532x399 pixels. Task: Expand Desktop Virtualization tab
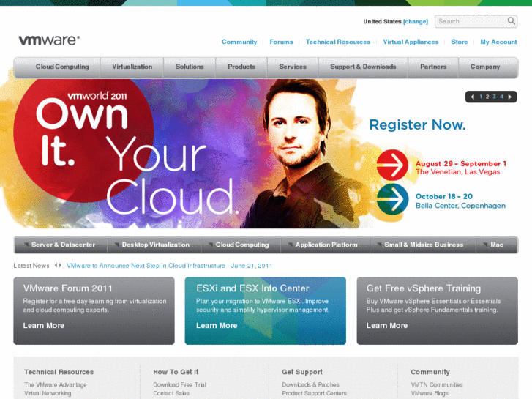click(154, 245)
